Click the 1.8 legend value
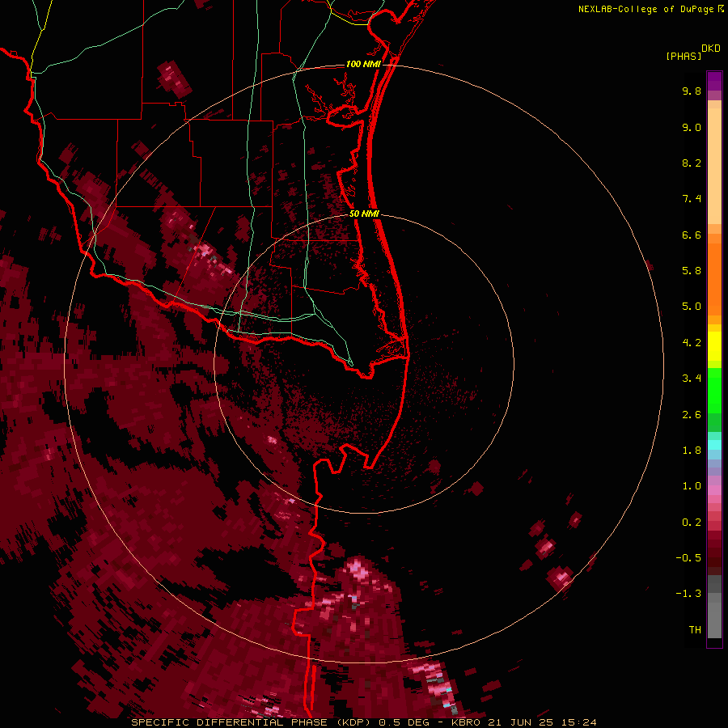 (x=692, y=451)
